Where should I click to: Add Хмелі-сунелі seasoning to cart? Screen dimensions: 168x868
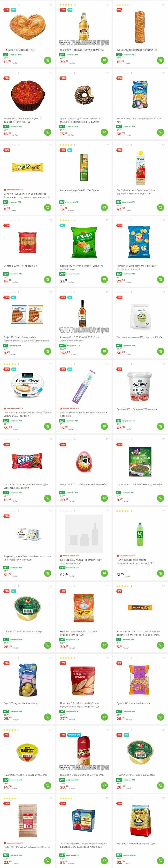click(160, 498)
